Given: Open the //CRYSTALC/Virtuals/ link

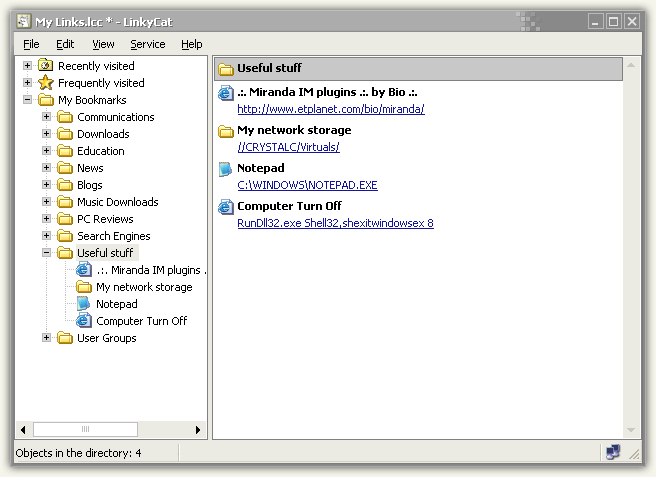Looking at the screenshot, I should point(288,147).
